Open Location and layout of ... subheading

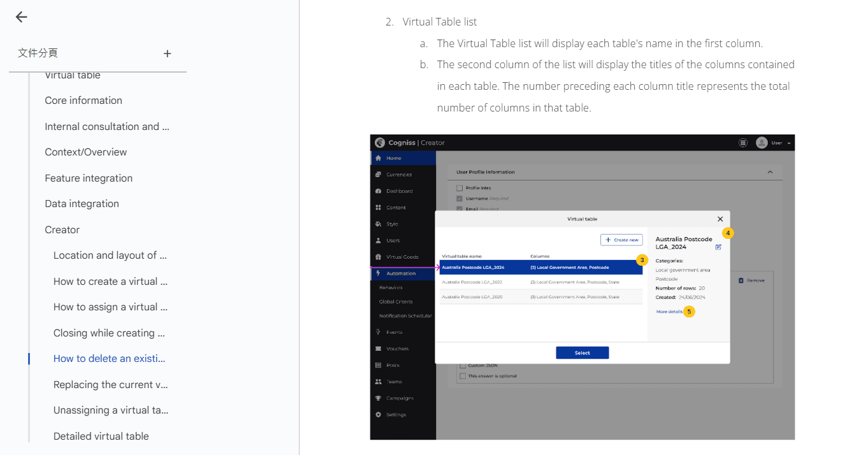(110, 256)
